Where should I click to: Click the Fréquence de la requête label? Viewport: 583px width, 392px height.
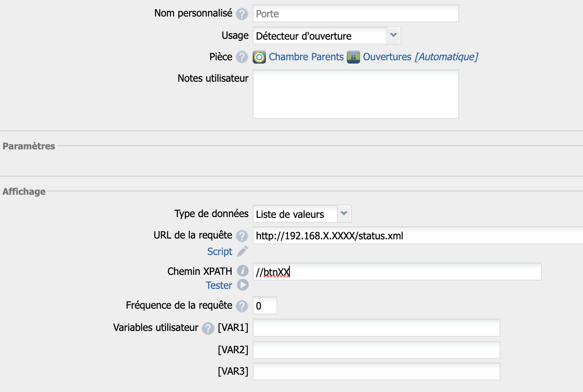(x=179, y=305)
